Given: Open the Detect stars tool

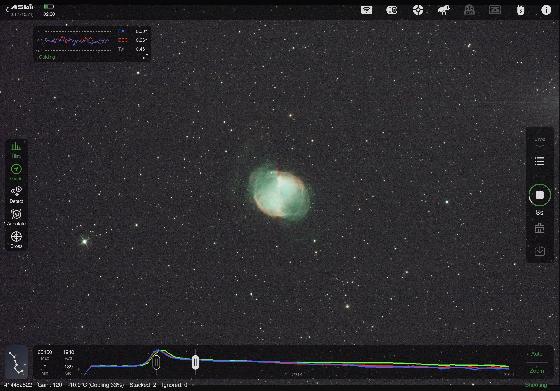Looking at the screenshot, I should (16, 195).
